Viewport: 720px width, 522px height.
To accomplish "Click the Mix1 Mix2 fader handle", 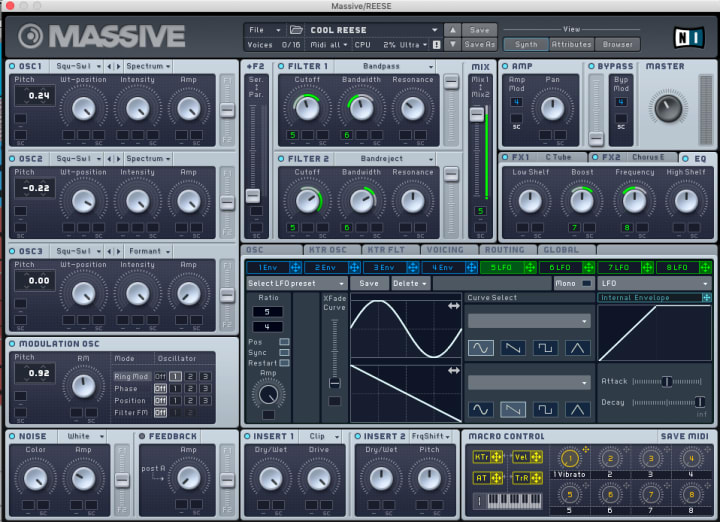I will [x=477, y=114].
